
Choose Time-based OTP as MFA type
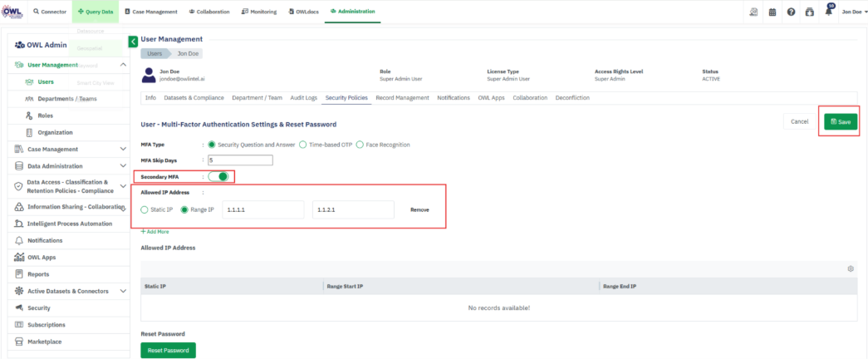pos(303,145)
